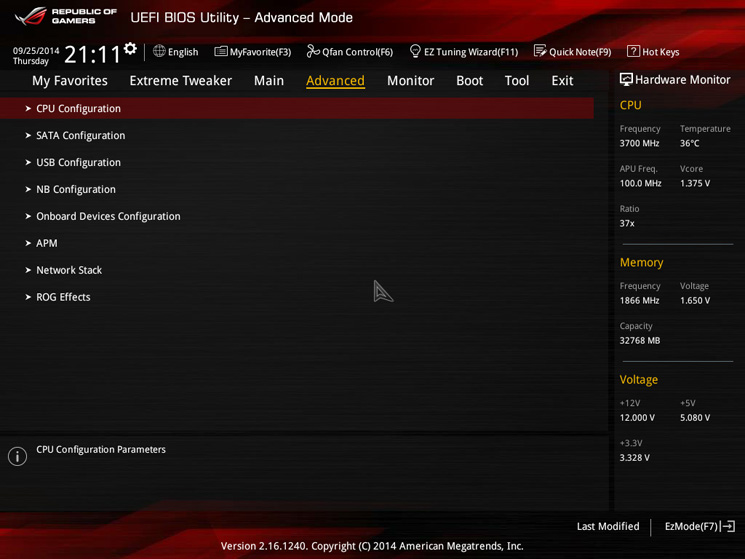Expand the arrow beside Network Stack
The image size is (745, 559).
click(28, 270)
